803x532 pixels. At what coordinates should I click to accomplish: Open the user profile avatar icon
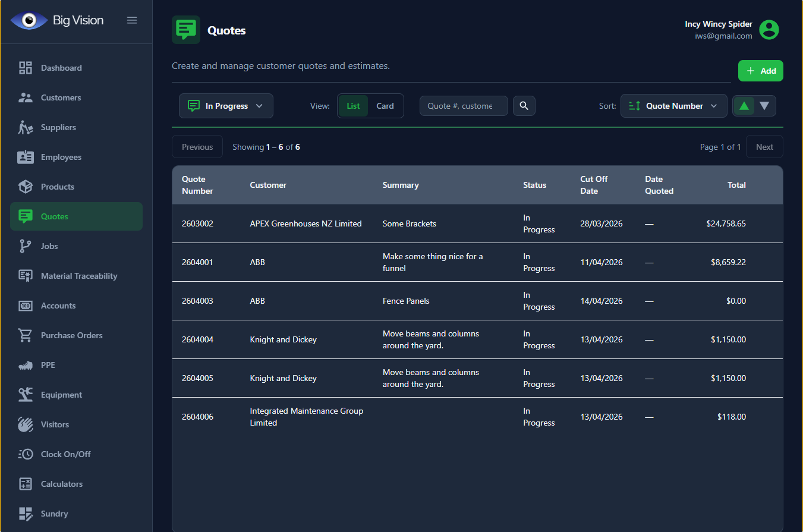pos(769,30)
